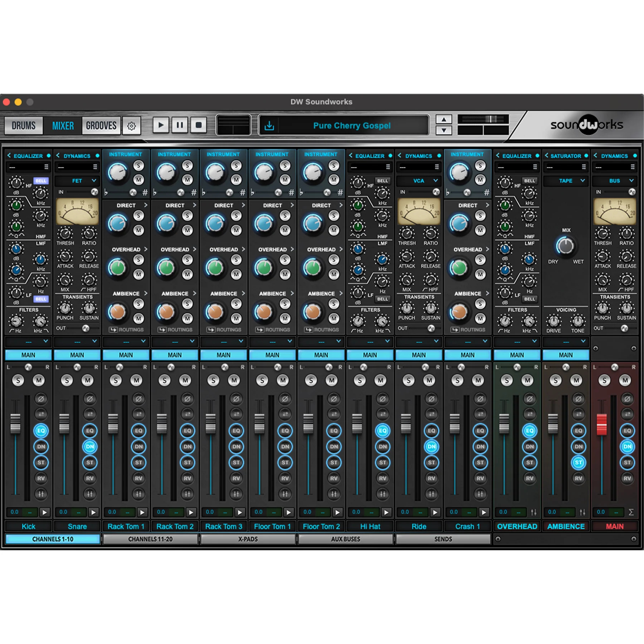Switch to the CHANNELS 11-20 tab
This screenshot has height=644, width=644.
click(x=150, y=539)
